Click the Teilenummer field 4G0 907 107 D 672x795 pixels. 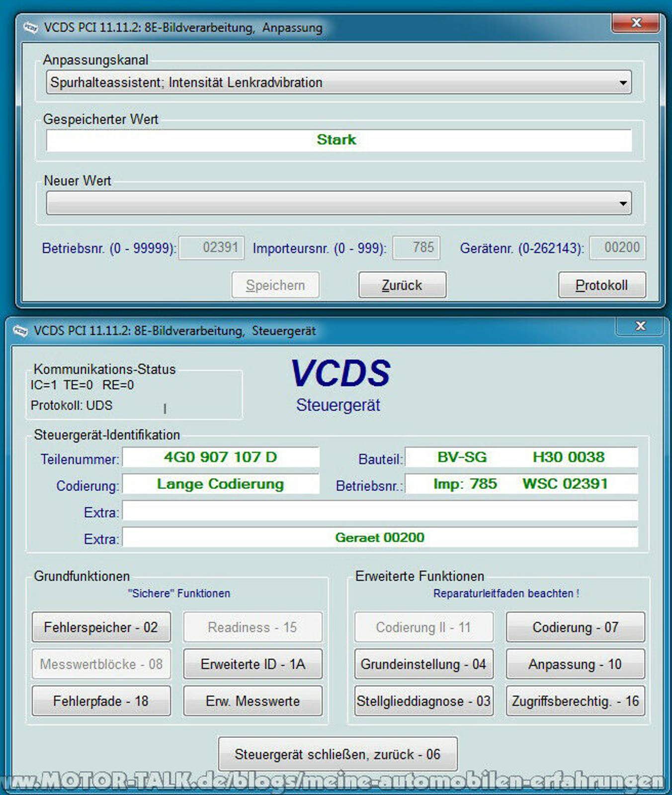pyautogui.click(x=221, y=457)
